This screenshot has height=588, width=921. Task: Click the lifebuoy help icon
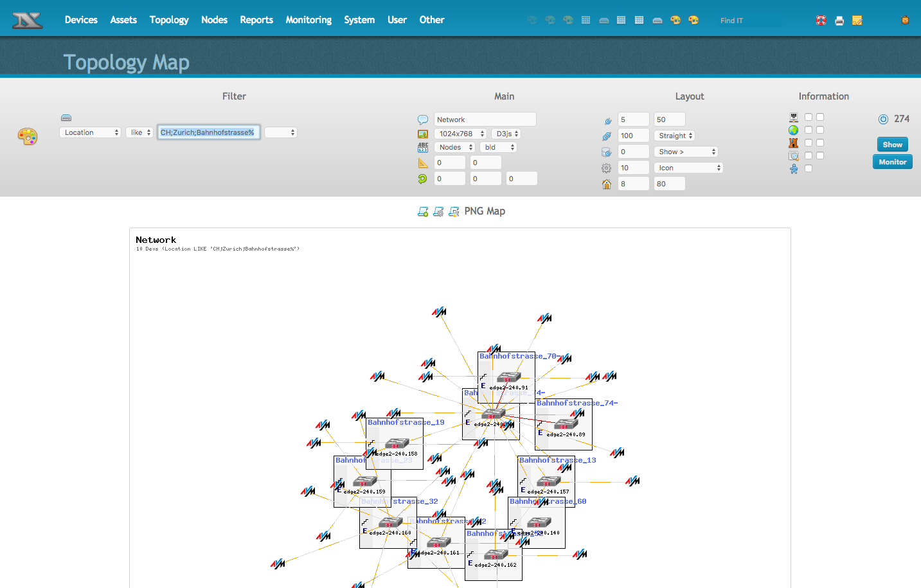821,21
